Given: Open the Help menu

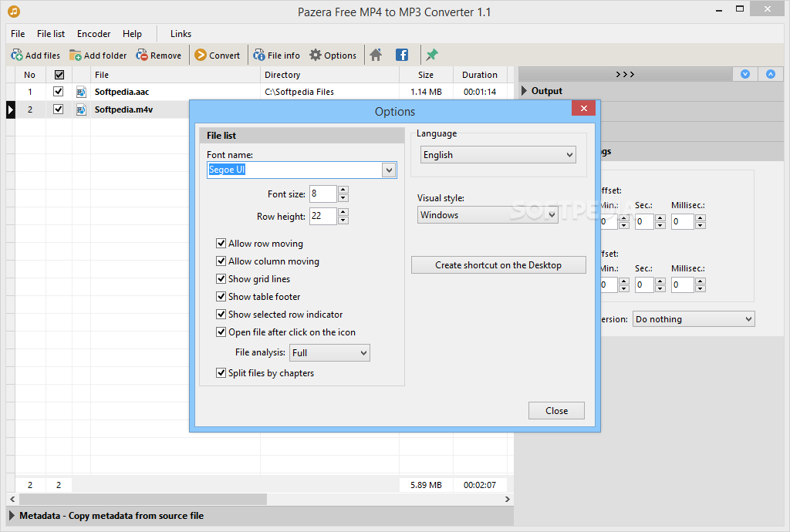Looking at the screenshot, I should tap(132, 34).
